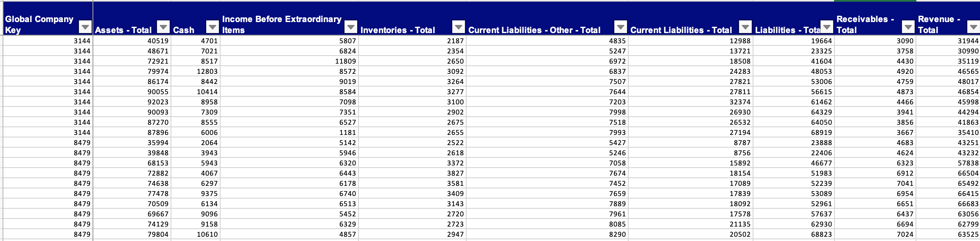Screen dimensions: 980x241
Task: Open the Receivables - Total filter dropdown
Action: point(908,27)
